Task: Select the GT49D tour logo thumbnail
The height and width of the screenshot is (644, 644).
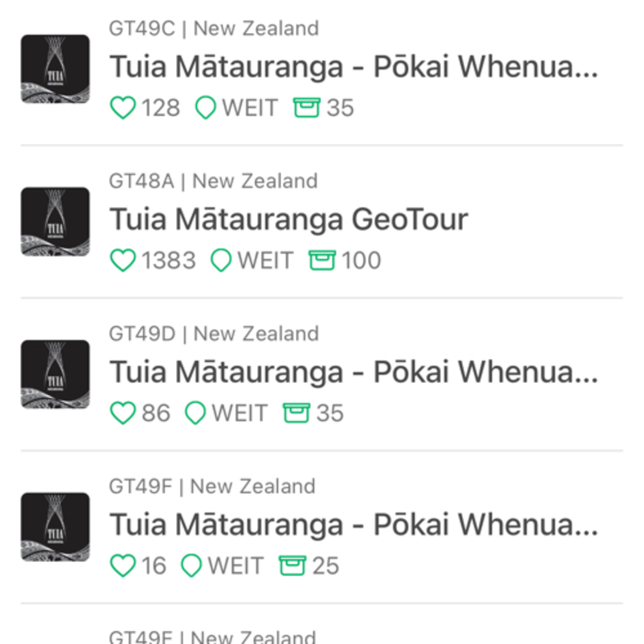Action: [x=55, y=374]
